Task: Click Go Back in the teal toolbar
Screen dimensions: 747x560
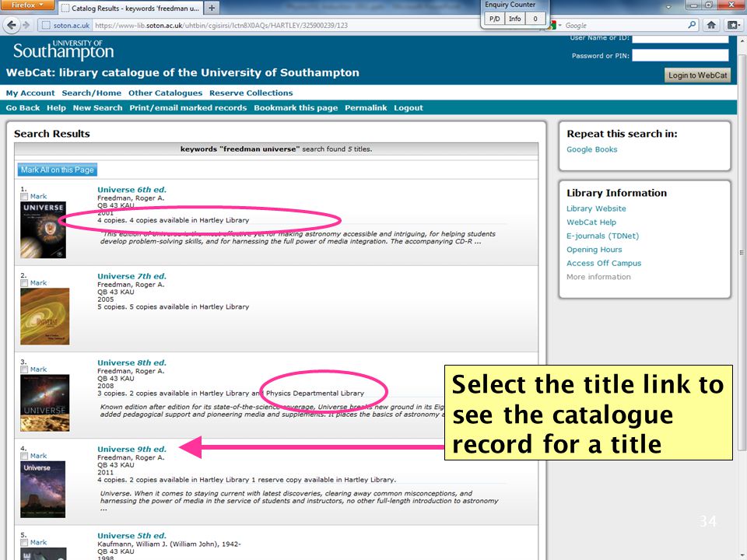Action: click(x=23, y=107)
